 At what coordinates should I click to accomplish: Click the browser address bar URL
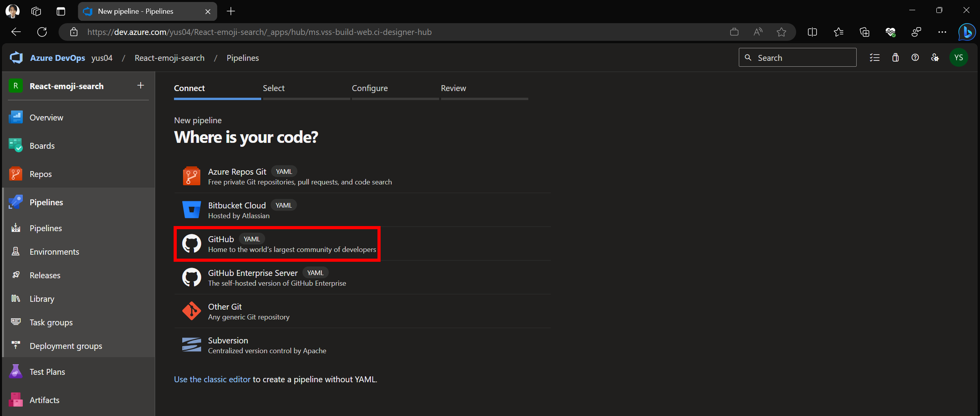point(259,32)
